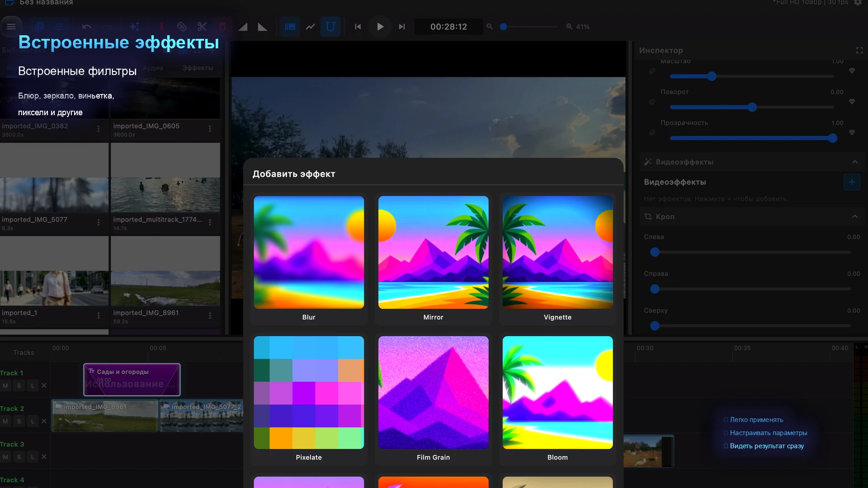The image size is (868, 488).
Task: Choose the Pixelate effect
Action: [x=309, y=399]
